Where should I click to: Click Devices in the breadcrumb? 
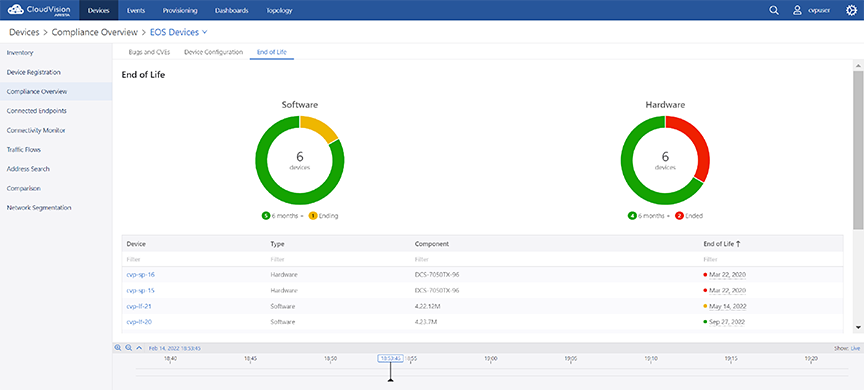coord(24,32)
